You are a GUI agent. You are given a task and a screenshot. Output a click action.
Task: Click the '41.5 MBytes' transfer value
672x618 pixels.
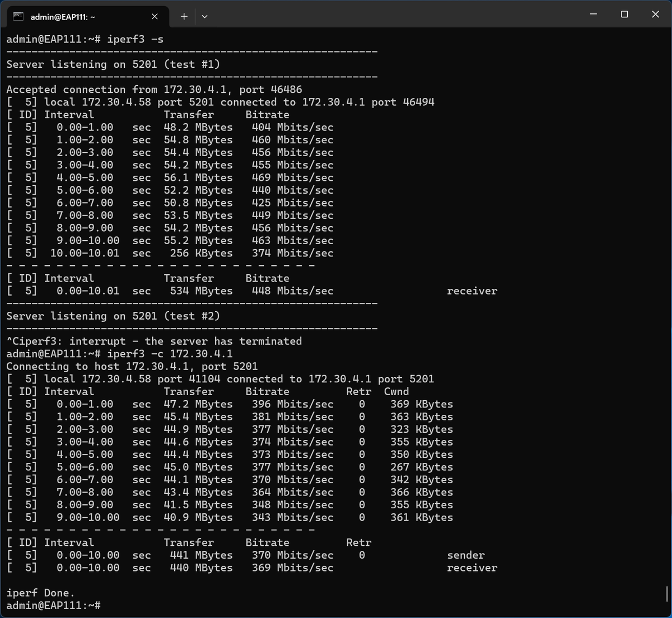(x=198, y=505)
